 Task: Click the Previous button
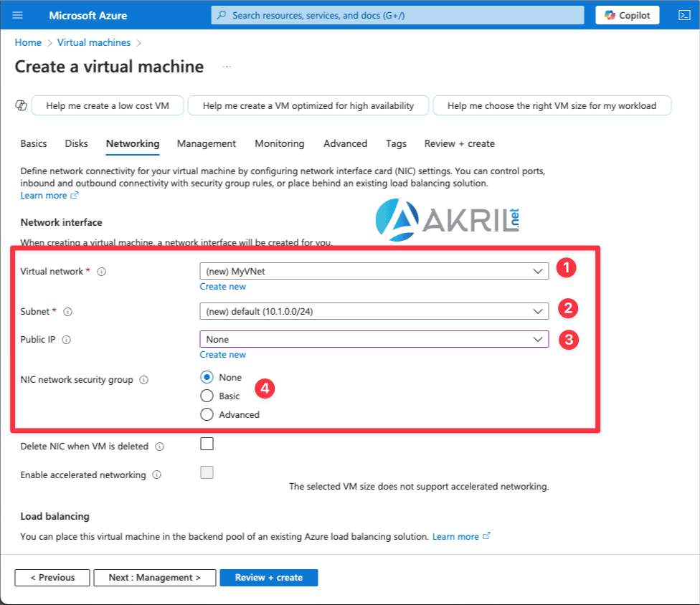tap(52, 578)
